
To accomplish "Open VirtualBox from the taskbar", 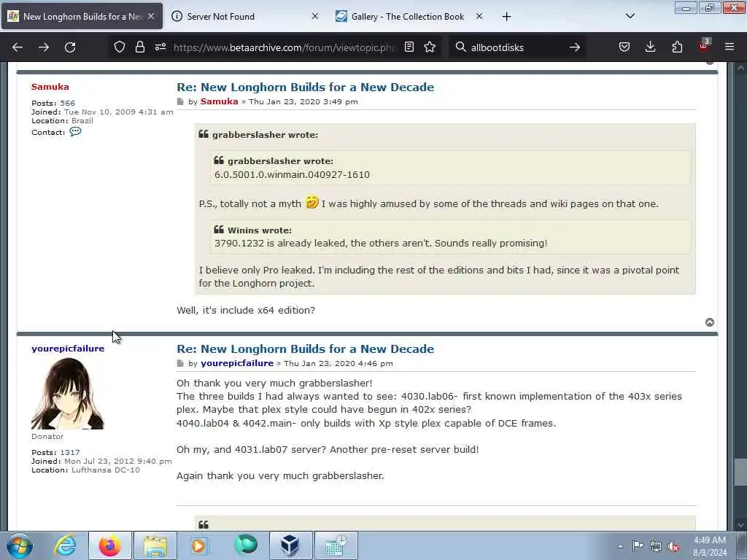I will pos(290,545).
